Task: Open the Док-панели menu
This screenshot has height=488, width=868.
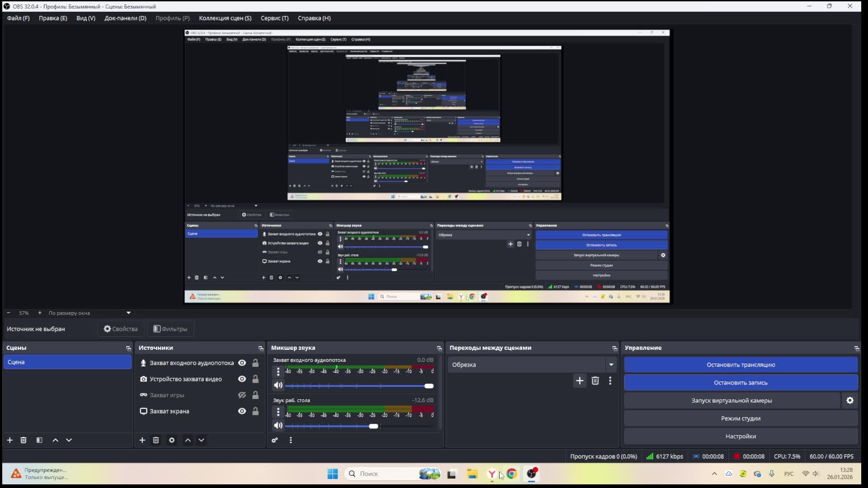Action: click(x=125, y=18)
